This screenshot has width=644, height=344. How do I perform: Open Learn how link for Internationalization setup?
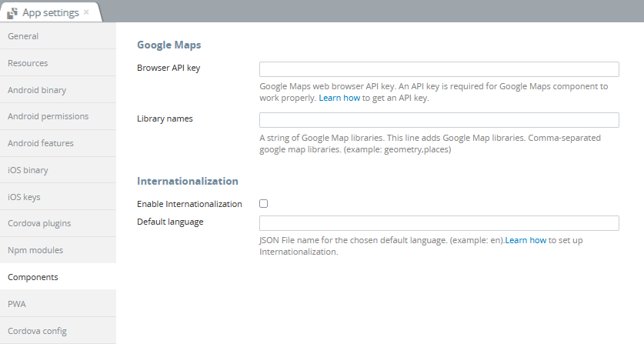click(526, 240)
